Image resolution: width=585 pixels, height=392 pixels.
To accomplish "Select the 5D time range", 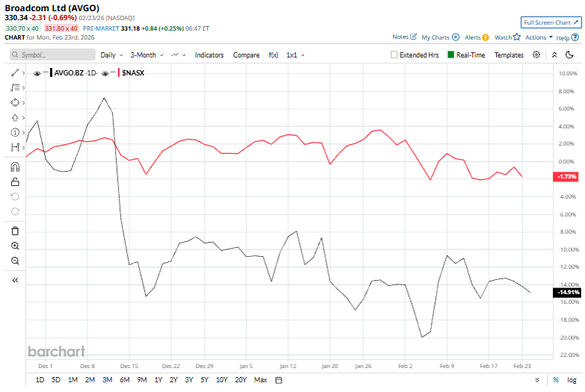I will tap(56, 380).
